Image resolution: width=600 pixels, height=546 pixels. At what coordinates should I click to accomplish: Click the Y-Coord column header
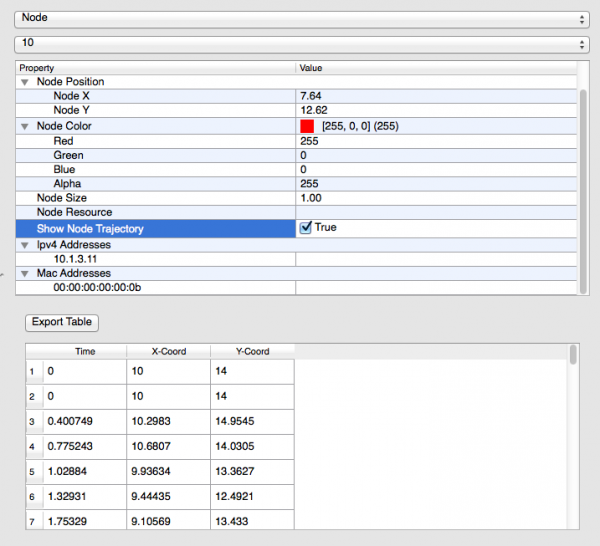click(x=252, y=351)
